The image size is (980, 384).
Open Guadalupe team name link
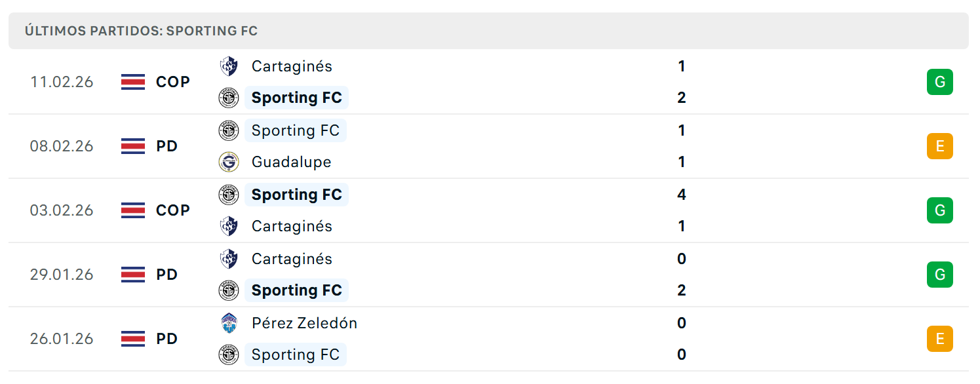point(291,162)
